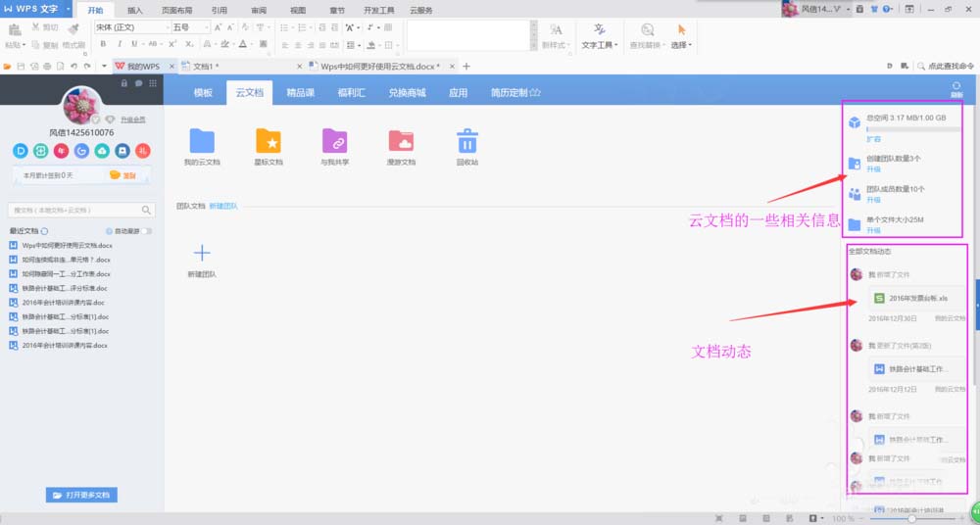The width and height of the screenshot is (980, 525).
Task: Toggle the 自动漫游 switch
Action: click(147, 231)
